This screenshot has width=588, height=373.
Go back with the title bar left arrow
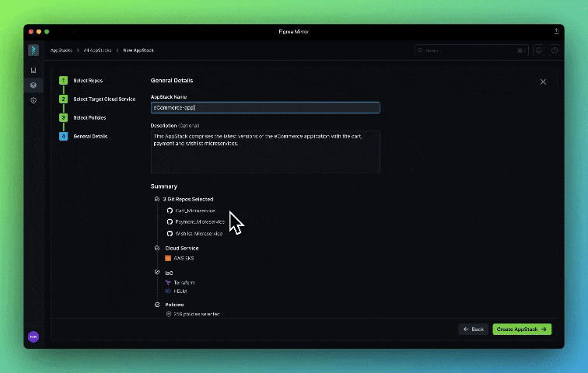pyautogui.click(x=61, y=31)
